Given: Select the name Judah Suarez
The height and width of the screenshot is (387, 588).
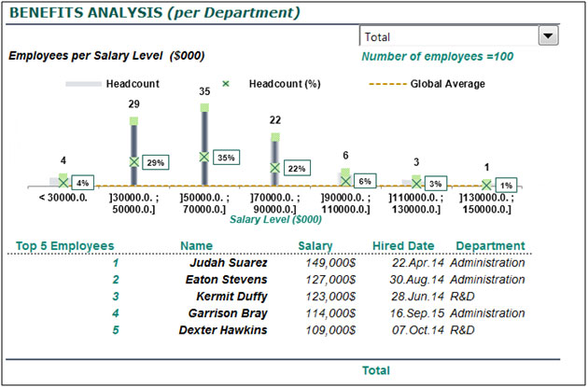Looking at the screenshot, I should (x=229, y=263).
